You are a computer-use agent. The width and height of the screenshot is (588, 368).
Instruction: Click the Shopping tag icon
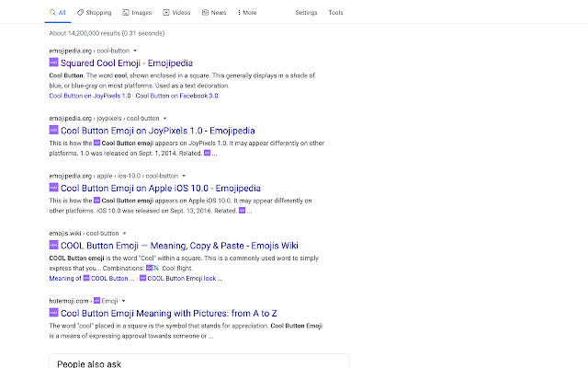click(80, 12)
